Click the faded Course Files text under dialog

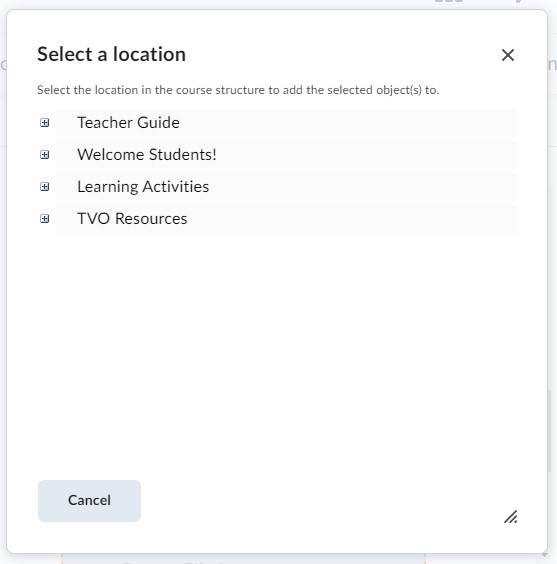173,561
